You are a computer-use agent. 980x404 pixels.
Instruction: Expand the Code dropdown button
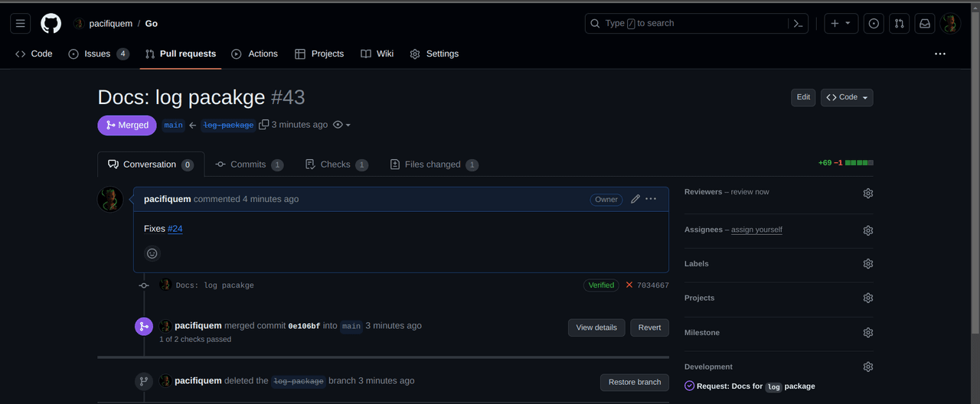pos(847,97)
